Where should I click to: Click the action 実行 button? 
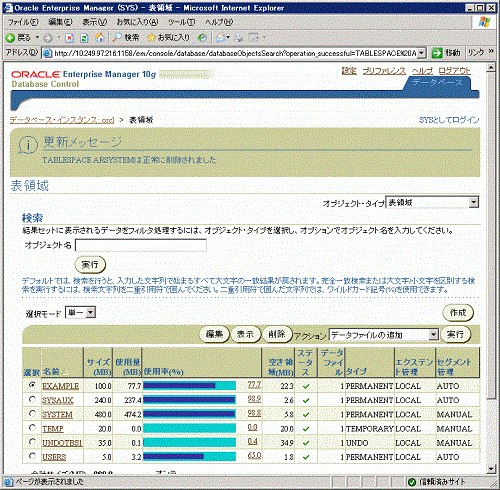(x=455, y=334)
